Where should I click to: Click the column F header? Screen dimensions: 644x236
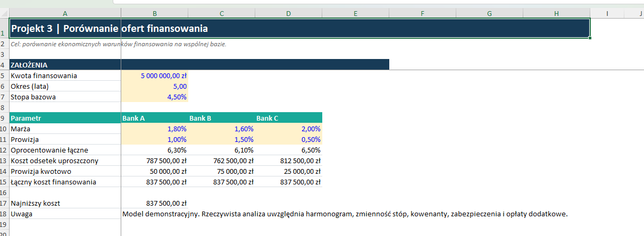pyautogui.click(x=422, y=14)
